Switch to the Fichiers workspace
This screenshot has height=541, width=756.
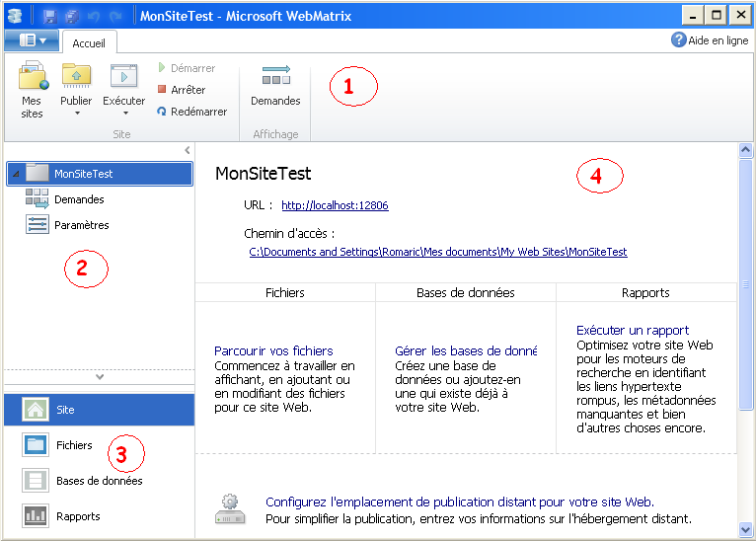pos(37,445)
